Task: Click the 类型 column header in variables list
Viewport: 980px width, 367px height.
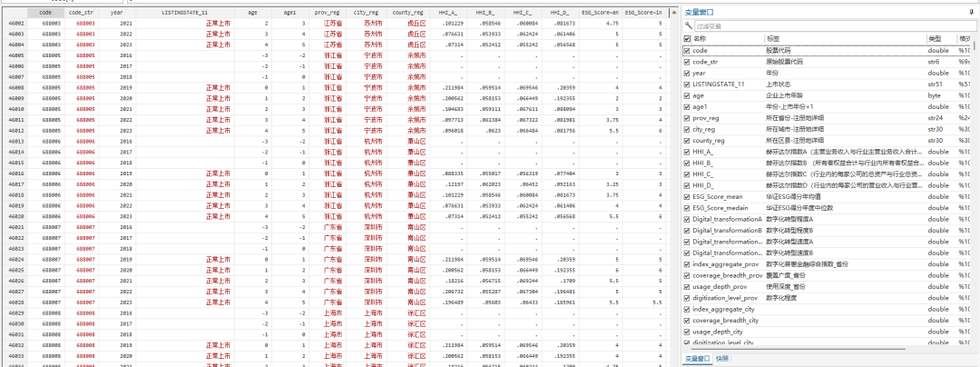Action: [x=934, y=39]
